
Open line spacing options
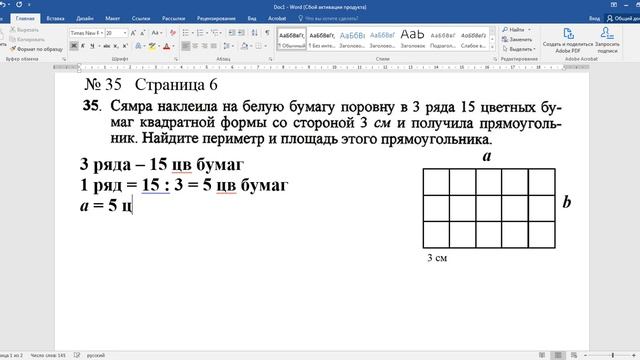(227, 46)
